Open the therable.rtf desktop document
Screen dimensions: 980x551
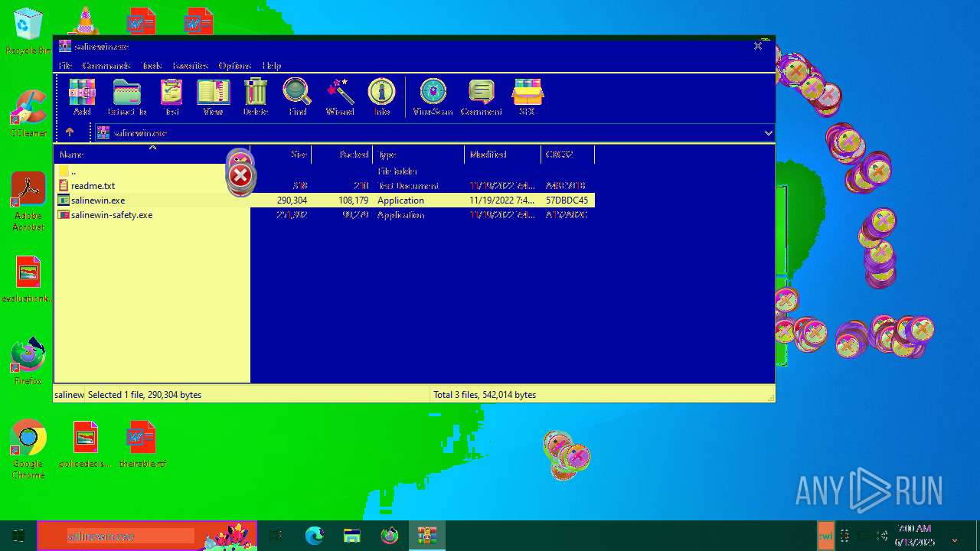[x=142, y=445]
